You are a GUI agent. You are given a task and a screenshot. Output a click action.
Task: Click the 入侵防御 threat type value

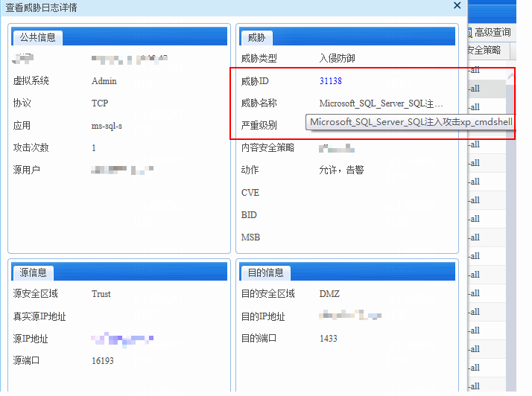[x=337, y=59]
